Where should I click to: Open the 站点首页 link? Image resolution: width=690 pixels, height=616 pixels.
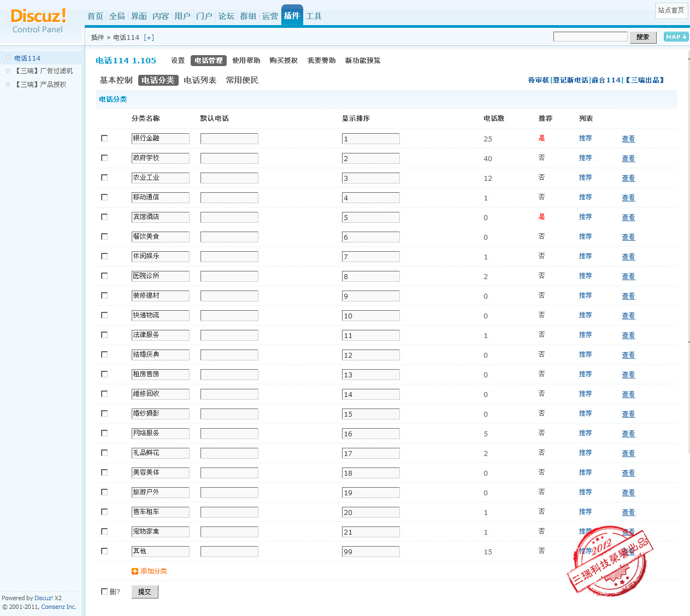pyautogui.click(x=670, y=10)
